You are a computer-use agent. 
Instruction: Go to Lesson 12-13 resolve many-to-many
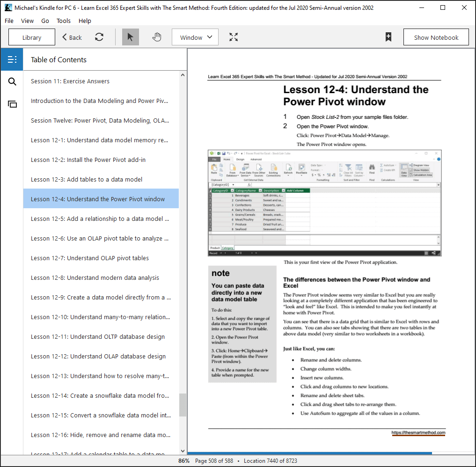pos(101,376)
